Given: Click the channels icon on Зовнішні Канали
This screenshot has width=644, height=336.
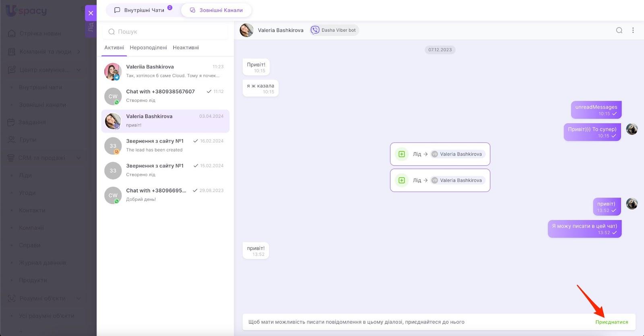Looking at the screenshot, I should [x=192, y=10].
